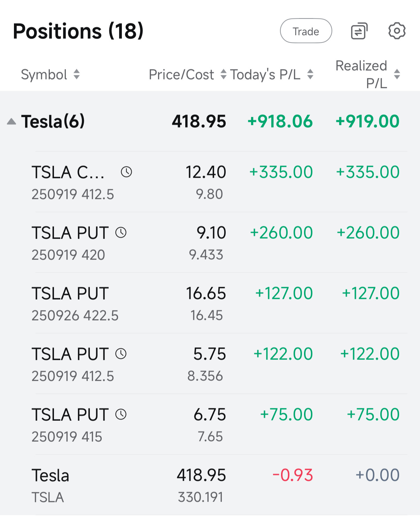Screen dimensions: 420x519
Task: Select the Today's P/L column header
Action: click(265, 75)
